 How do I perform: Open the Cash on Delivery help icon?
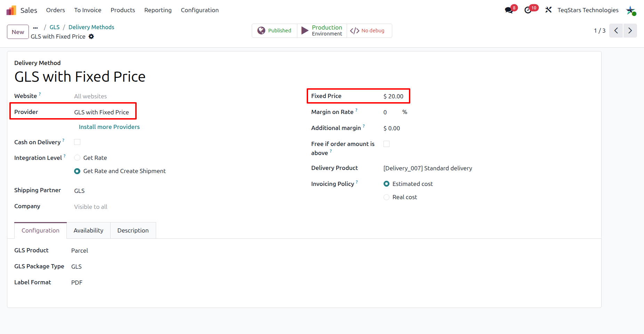(63, 140)
